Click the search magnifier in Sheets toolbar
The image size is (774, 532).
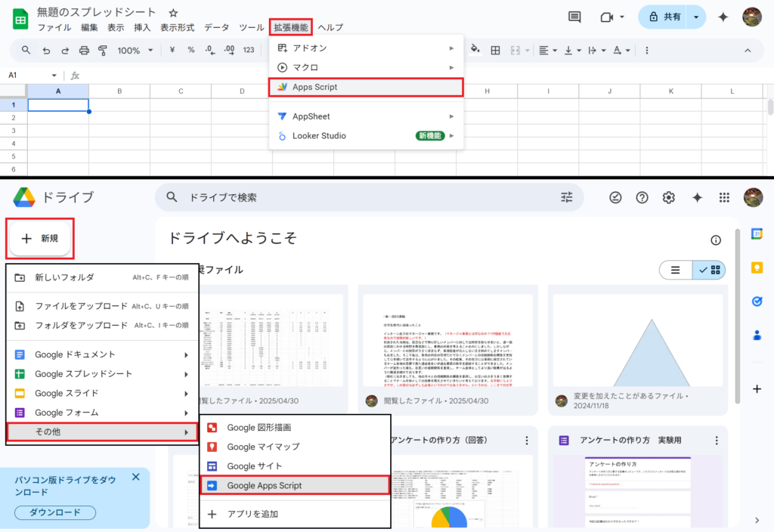pos(26,50)
